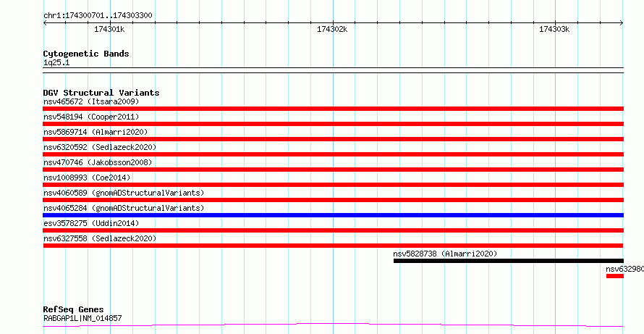
Task: Click the 1q25.1 cytogenetic band line
Action: [333, 70]
